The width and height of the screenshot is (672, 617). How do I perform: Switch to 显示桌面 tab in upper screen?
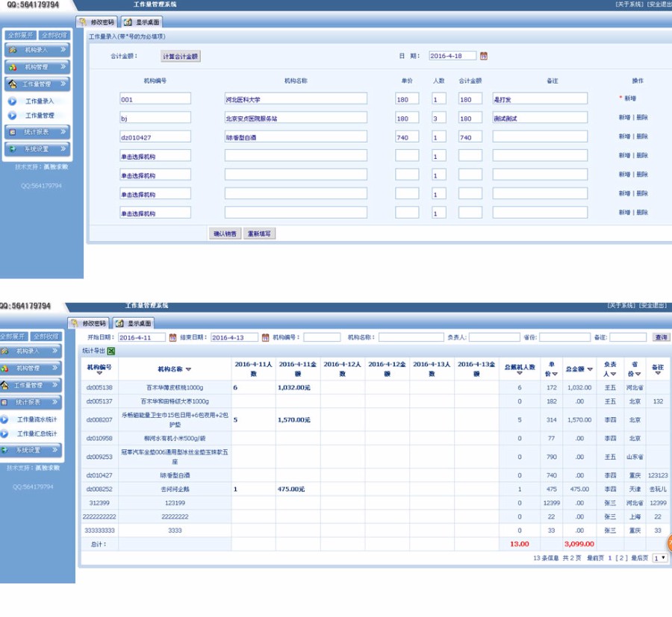[142, 22]
